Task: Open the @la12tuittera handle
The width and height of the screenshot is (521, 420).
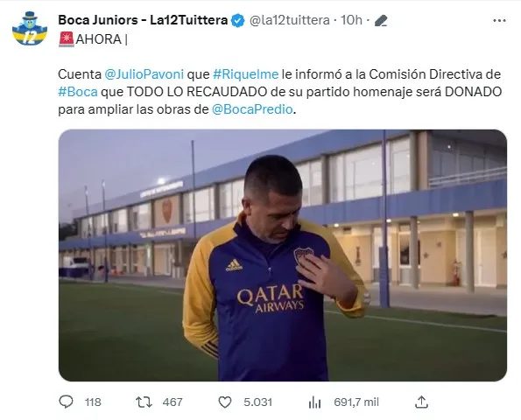Action: [x=289, y=20]
